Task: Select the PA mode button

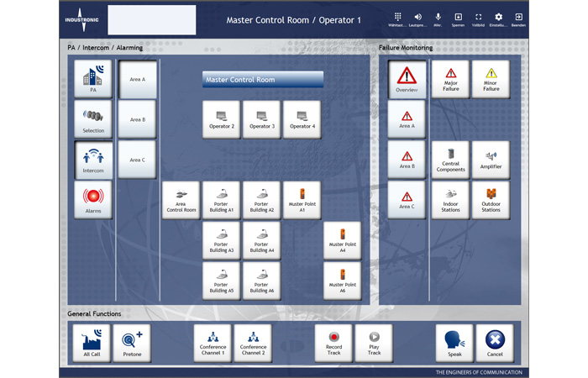Action: (93, 79)
